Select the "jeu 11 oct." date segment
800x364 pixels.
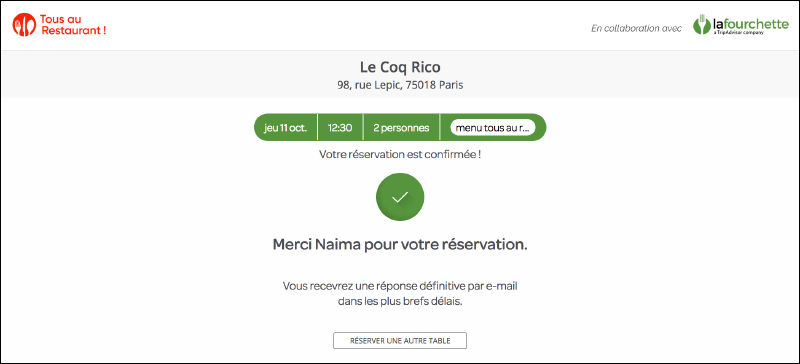pos(285,128)
